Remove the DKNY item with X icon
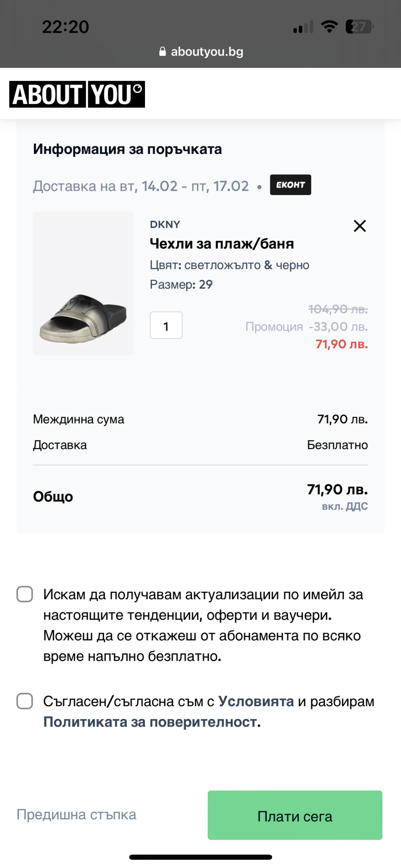Viewport: 401px width, 868px height. [359, 226]
